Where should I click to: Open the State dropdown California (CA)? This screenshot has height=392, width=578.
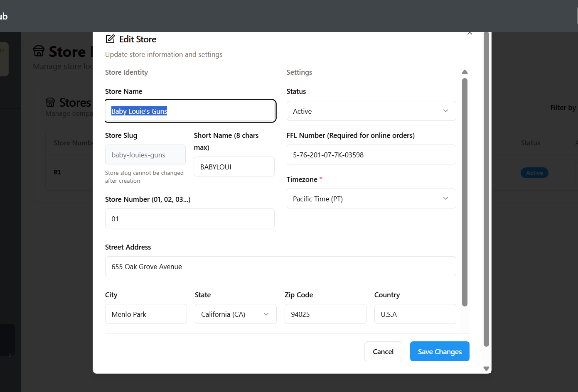(236, 314)
